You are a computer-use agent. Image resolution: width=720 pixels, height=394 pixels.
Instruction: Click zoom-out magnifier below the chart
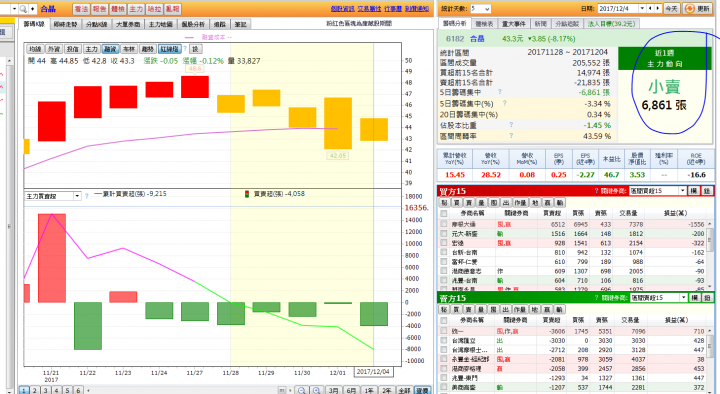(x=301, y=390)
